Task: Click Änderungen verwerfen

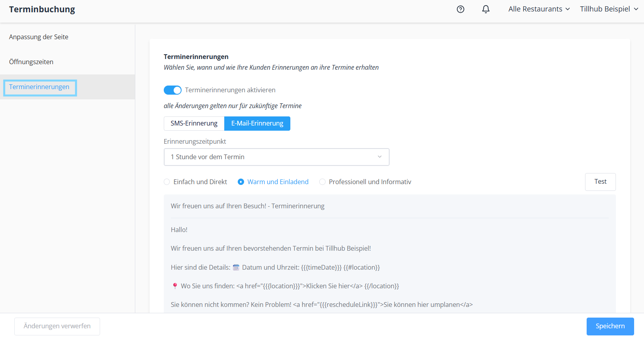Action: [57, 326]
